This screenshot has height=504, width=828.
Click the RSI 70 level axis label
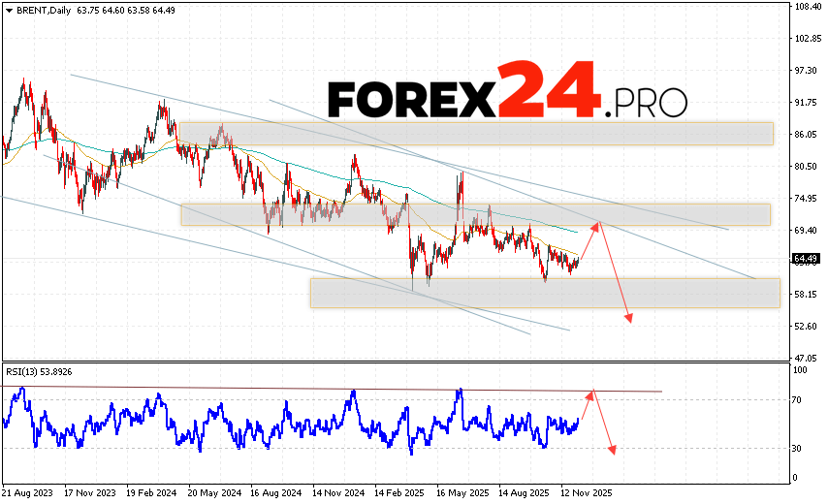click(x=800, y=399)
